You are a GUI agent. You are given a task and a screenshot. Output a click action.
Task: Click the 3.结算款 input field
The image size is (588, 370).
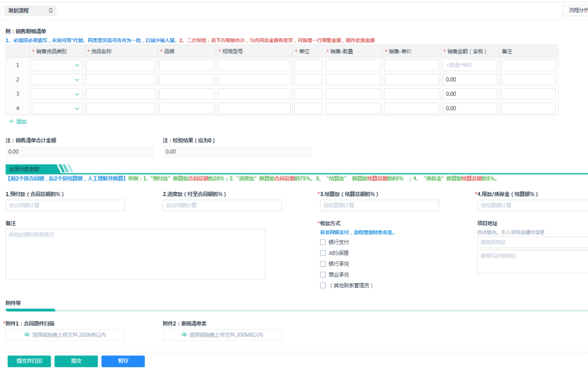(x=379, y=206)
